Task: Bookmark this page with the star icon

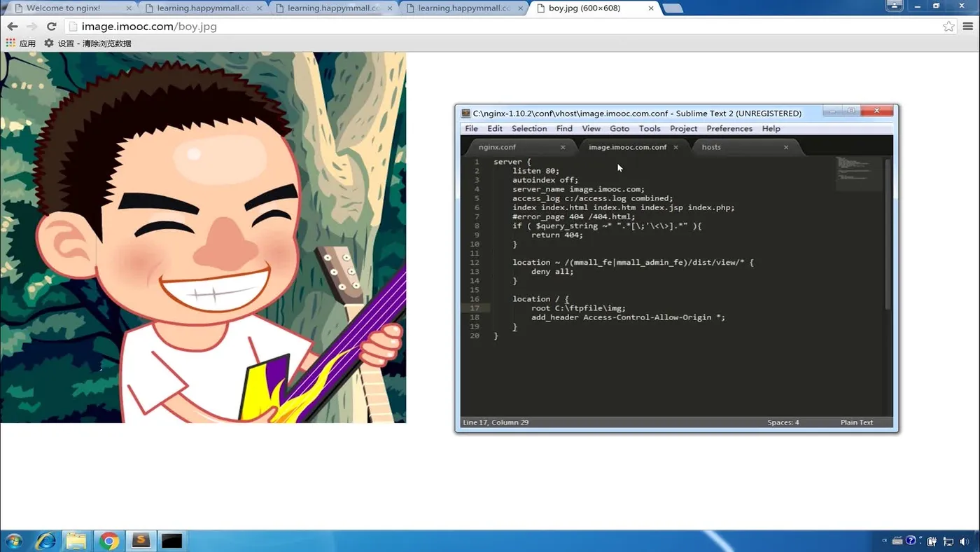Action: coord(948,27)
